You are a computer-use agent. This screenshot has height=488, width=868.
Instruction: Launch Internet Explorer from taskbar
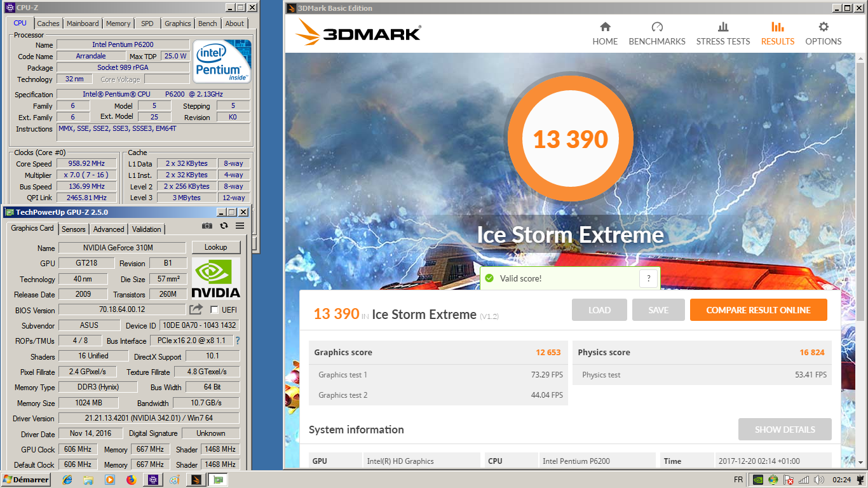click(67, 480)
